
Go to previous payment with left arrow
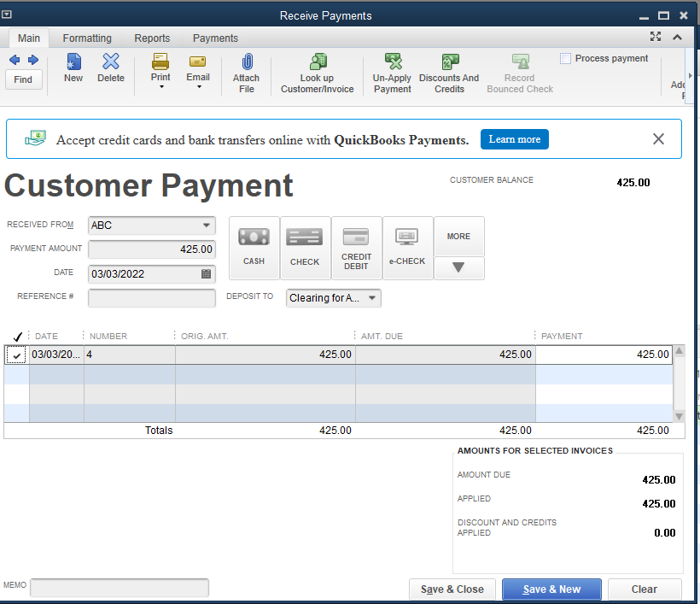15,60
